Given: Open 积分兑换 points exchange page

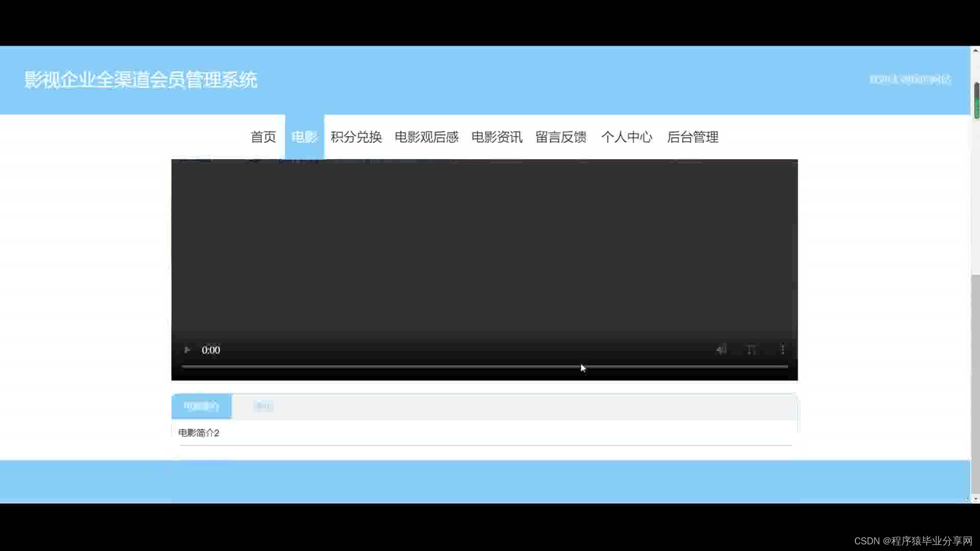Looking at the screenshot, I should pyautogui.click(x=356, y=137).
